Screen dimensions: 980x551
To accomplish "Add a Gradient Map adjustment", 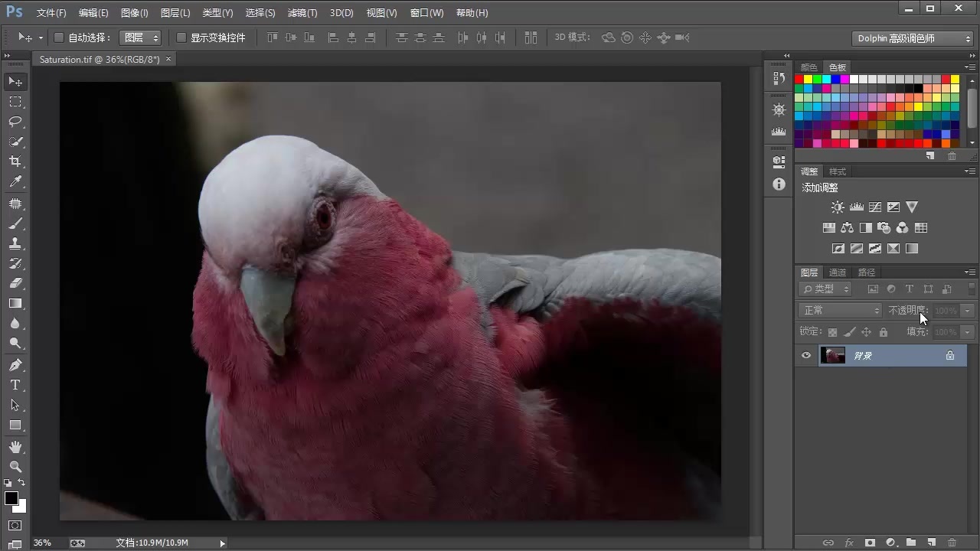I will click(x=911, y=249).
